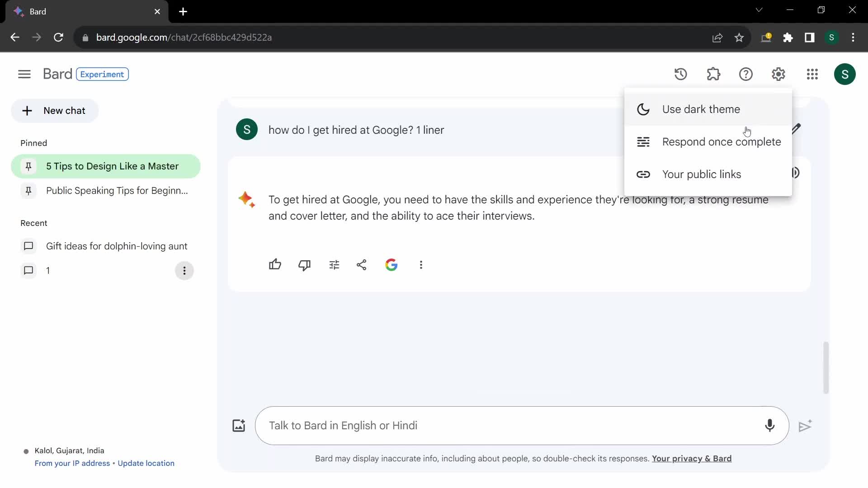The image size is (868, 488).
Task: Click the pin icon on starred conversation
Action: pyautogui.click(x=28, y=166)
